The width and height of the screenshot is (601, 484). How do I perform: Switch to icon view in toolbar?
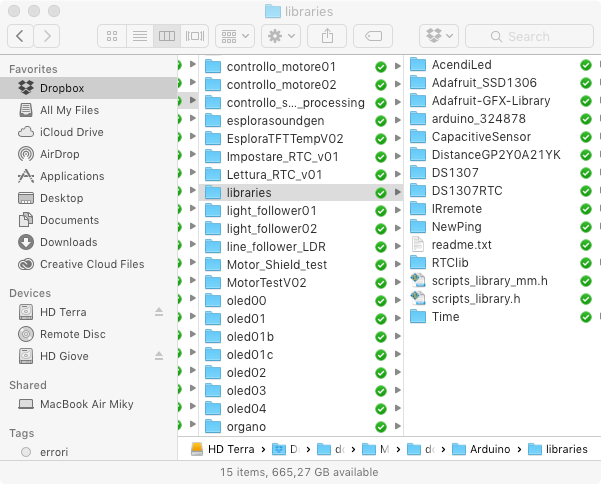pos(112,36)
